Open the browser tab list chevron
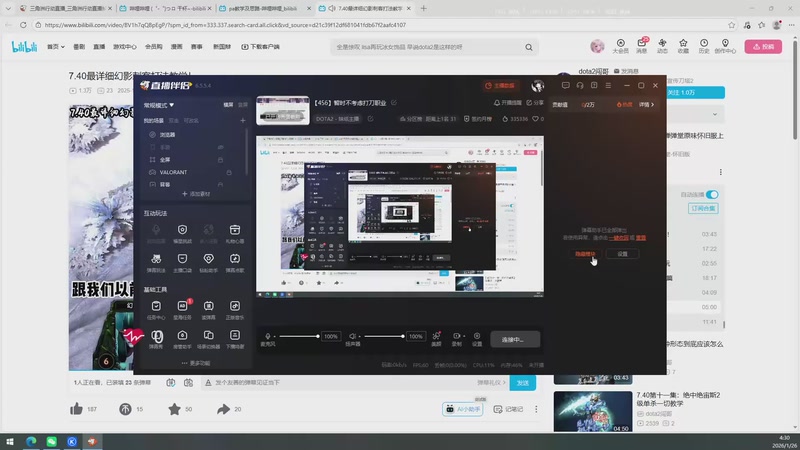800x450 pixels. tap(8, 9)
